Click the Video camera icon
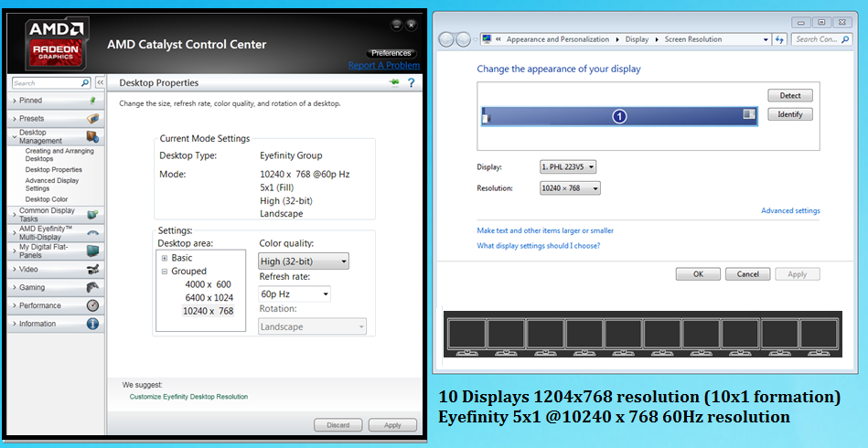This screenshot has height=448, width=868. (92, 270)
